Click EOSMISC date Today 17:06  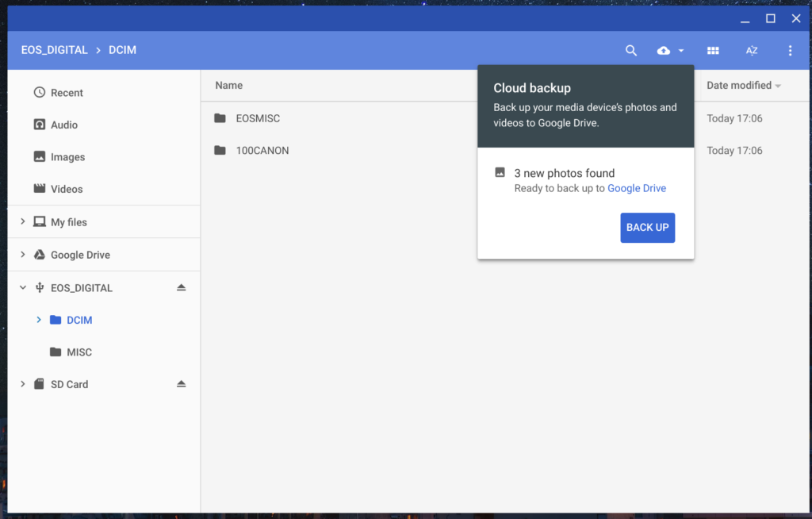point(734,118)
